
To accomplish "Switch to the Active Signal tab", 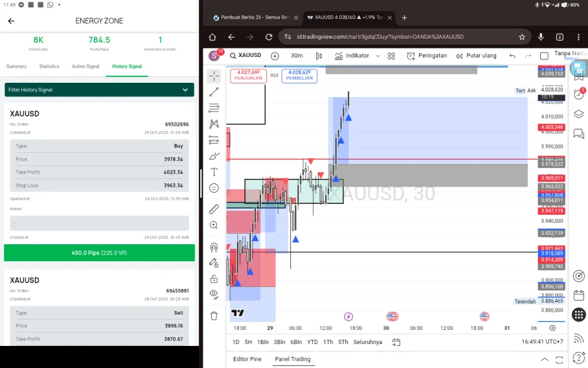I will (86, 66).
